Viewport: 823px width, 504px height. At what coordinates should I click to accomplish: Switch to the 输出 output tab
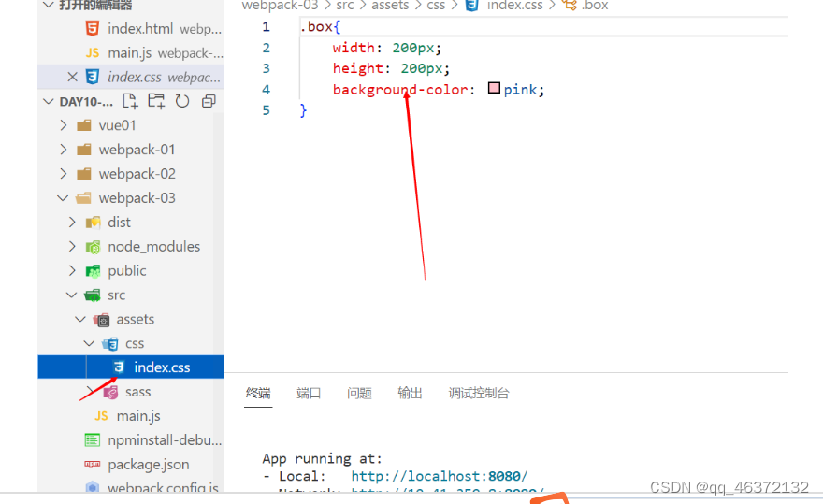point(410,394)
